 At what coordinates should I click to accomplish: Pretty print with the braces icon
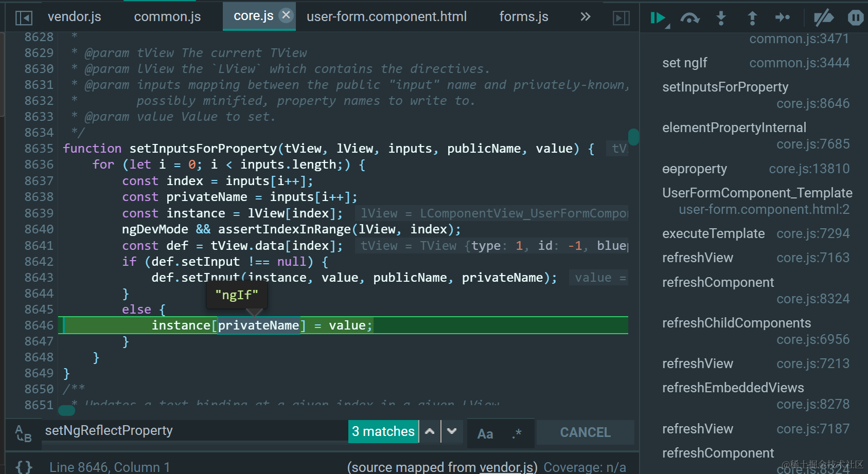pyautogui.click(x=24, y=467)
